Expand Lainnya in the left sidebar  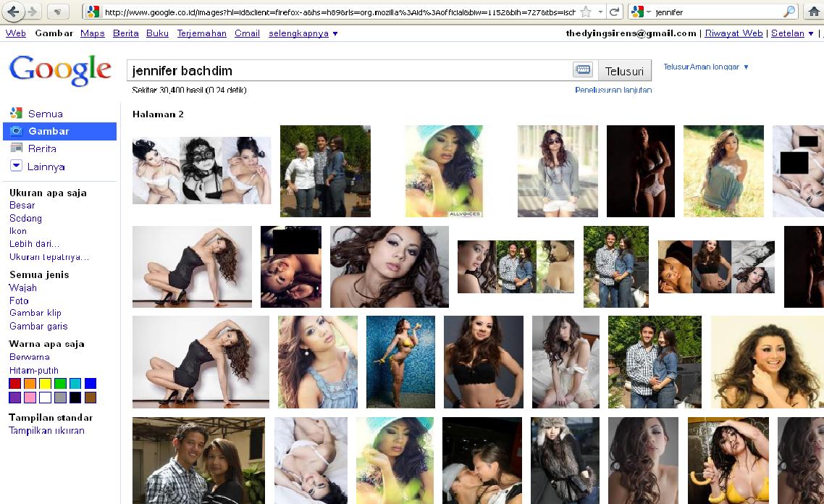click(46, 167)
